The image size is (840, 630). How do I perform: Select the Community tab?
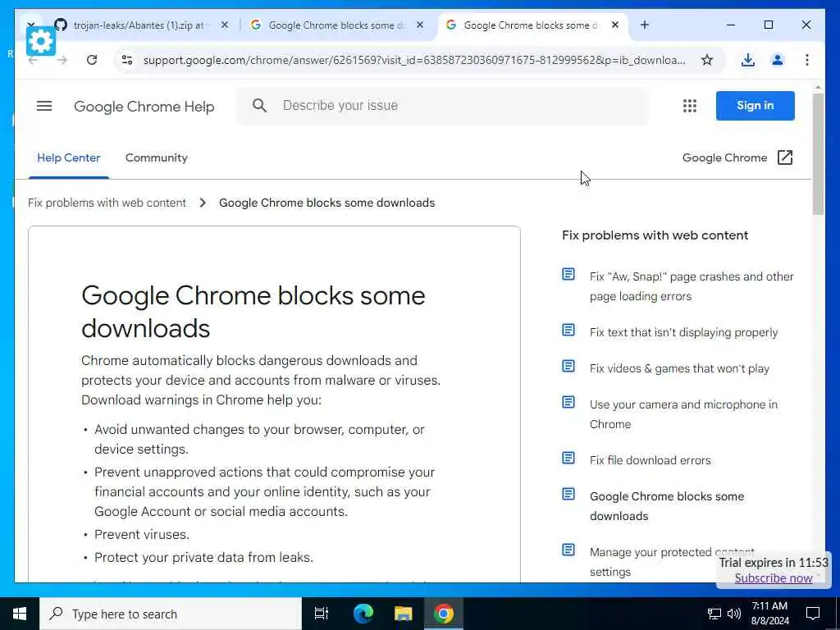[157, 158]
